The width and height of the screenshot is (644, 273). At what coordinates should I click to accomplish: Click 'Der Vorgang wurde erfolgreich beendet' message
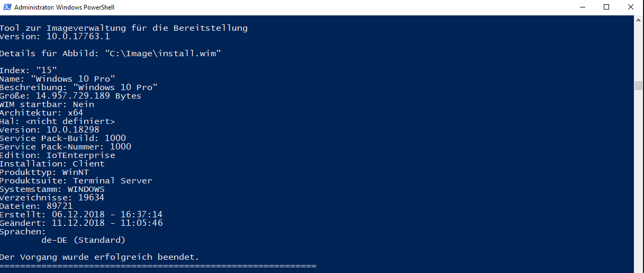(x=100, y=257)
